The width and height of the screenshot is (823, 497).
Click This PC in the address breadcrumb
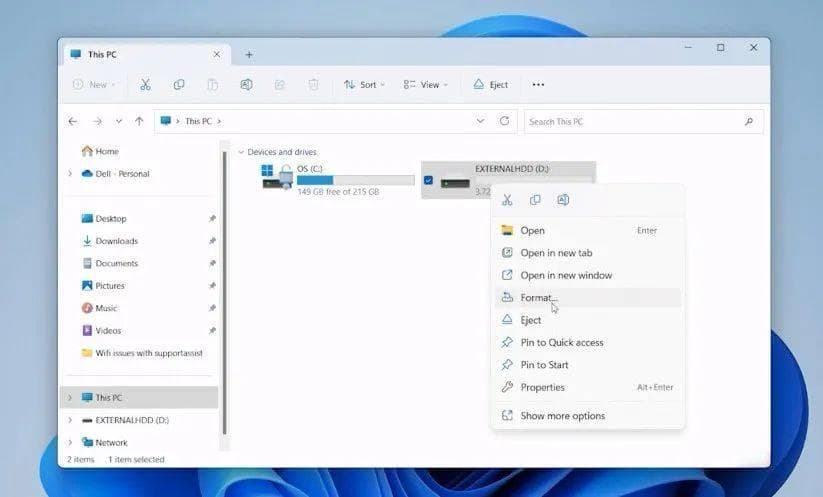[x=198, y=121]
